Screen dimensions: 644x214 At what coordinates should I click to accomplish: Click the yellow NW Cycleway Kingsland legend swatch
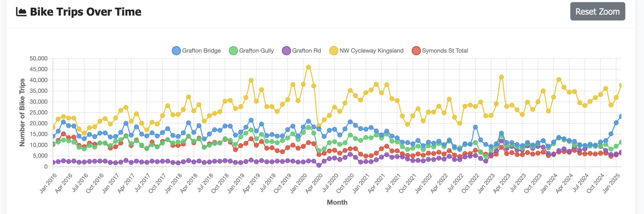click(x=334, y=51)
